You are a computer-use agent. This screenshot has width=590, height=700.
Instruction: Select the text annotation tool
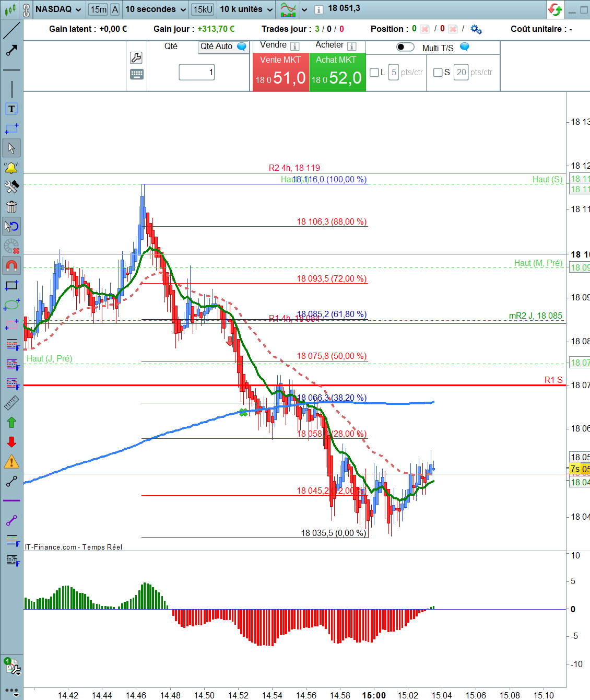click(11, 109)
